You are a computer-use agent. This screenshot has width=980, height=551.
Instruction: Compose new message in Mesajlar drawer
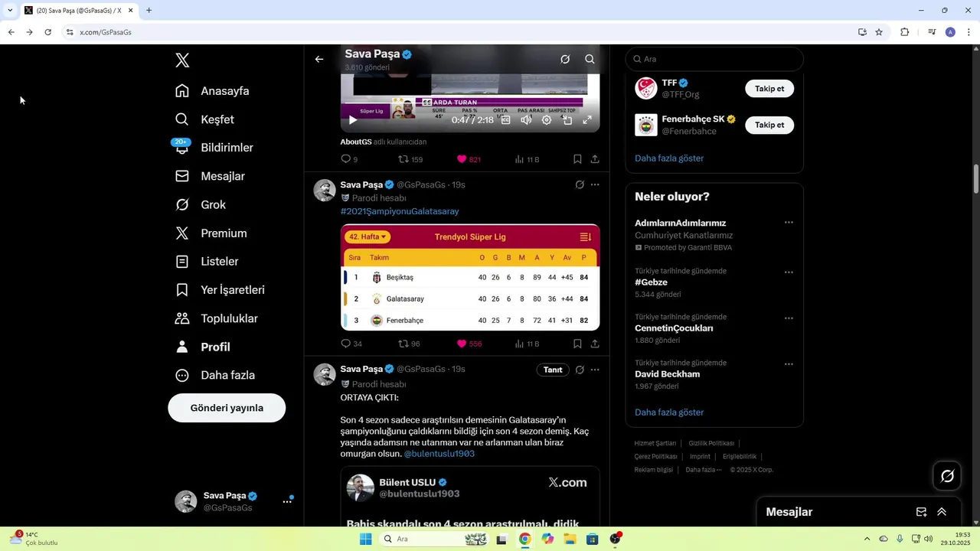pos(921,512)
